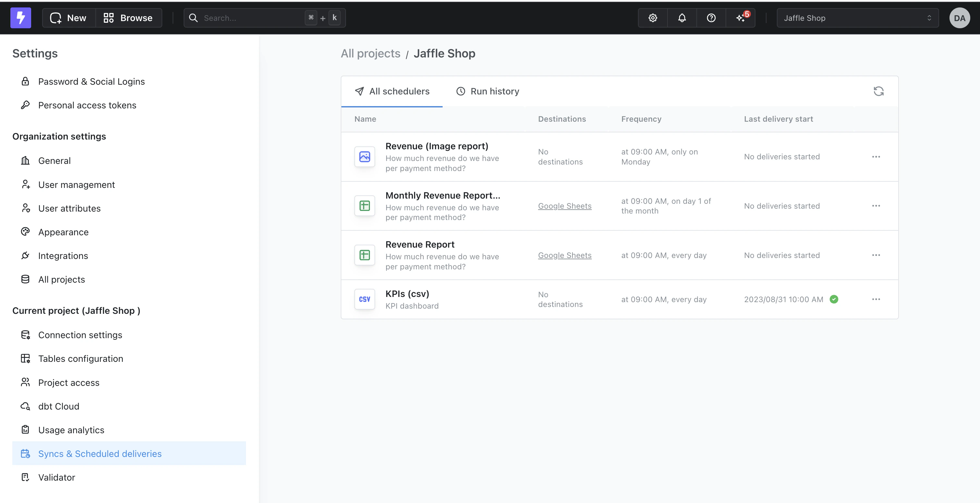Open Google Sheets link for Monthly Revenue Report
The image size is (980, 503).
(x=565, y=206)
